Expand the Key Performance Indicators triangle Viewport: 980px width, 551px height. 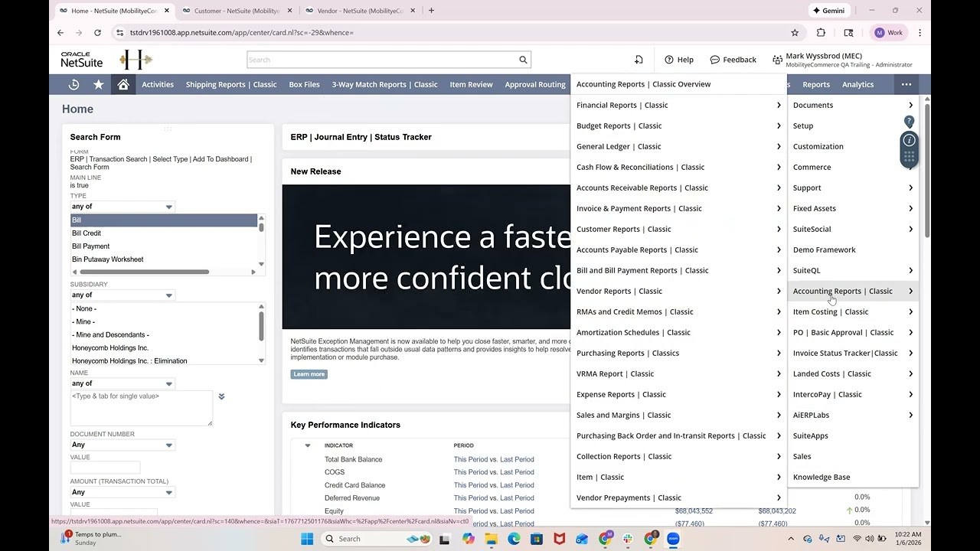click(x=308, y=445)
